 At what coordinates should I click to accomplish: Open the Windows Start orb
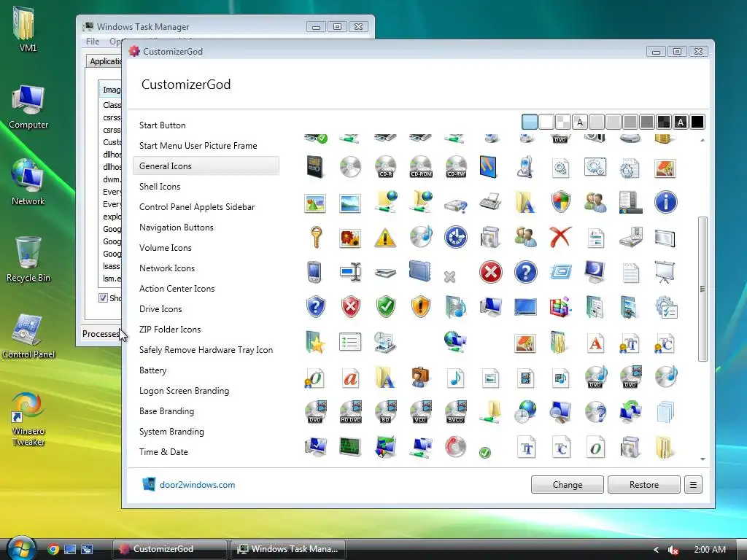(x=22, y=548)
